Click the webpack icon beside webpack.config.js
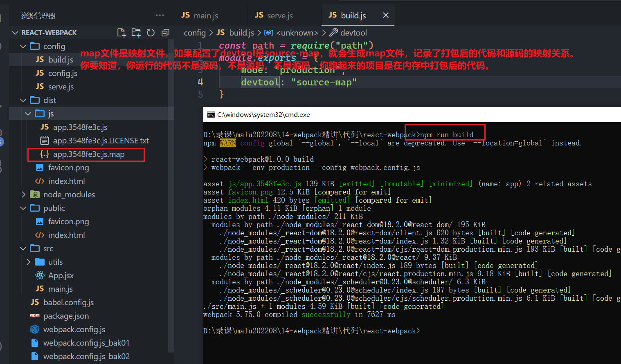 35,329
